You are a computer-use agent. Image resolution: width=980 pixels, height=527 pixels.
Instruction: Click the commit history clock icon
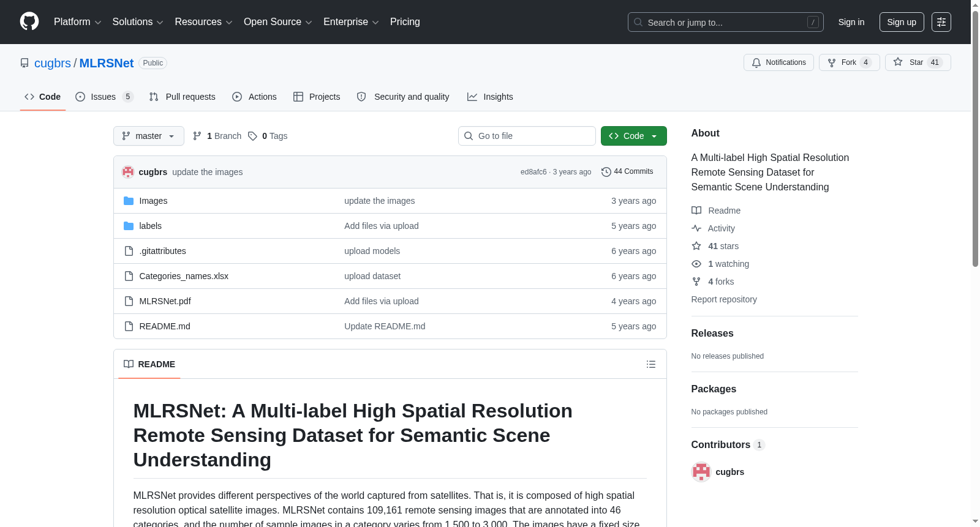(x=606, y=172)
